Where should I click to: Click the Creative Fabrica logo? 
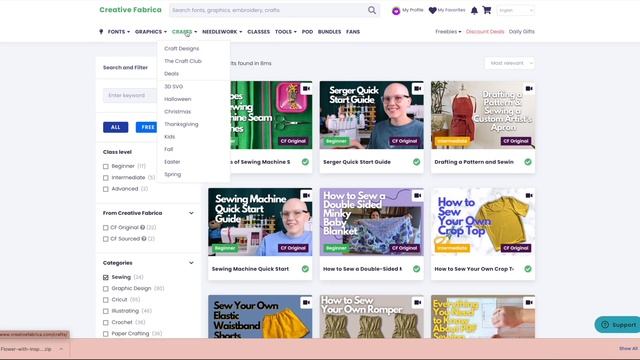130,10
